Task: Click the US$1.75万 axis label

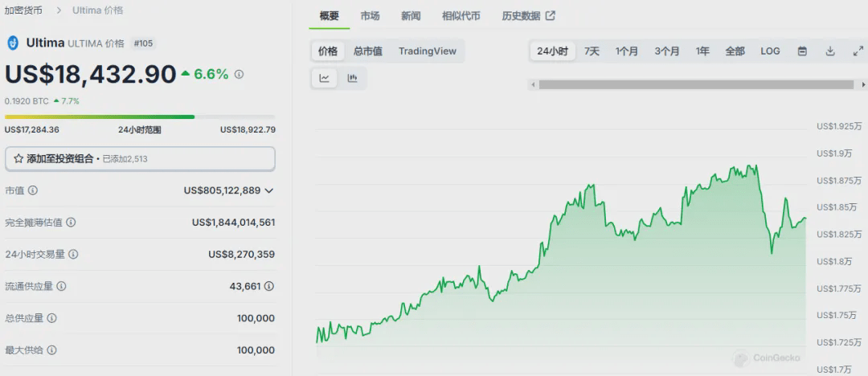Action: 838,315
